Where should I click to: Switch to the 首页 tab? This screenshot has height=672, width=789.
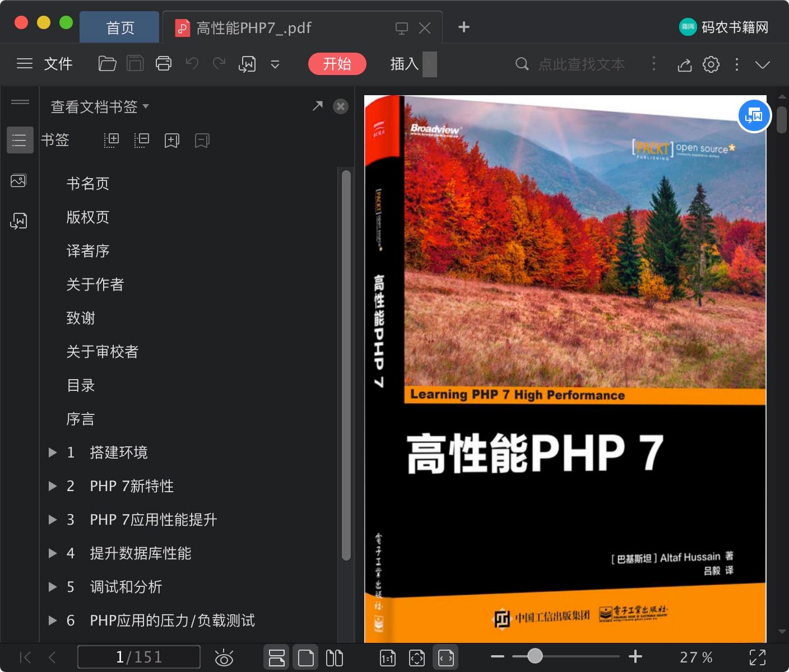pos(120,27)
